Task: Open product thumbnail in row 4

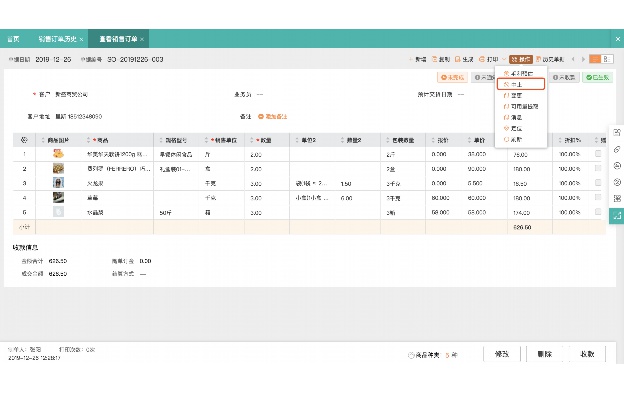Action: click(58, 197)
